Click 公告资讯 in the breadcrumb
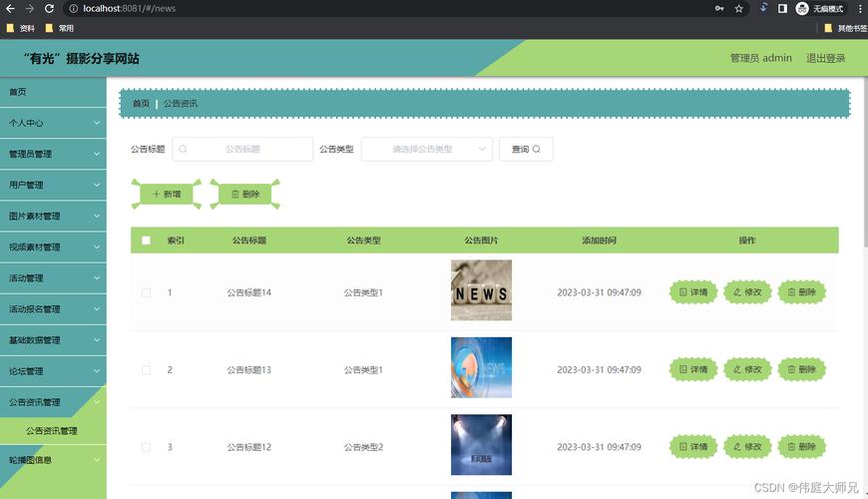This screenshot has width=868, height=499. click(x=180, y=104)
